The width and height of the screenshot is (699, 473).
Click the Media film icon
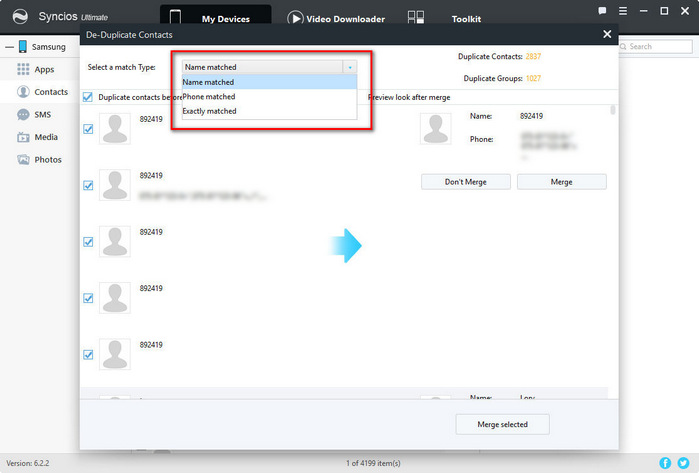23,137
